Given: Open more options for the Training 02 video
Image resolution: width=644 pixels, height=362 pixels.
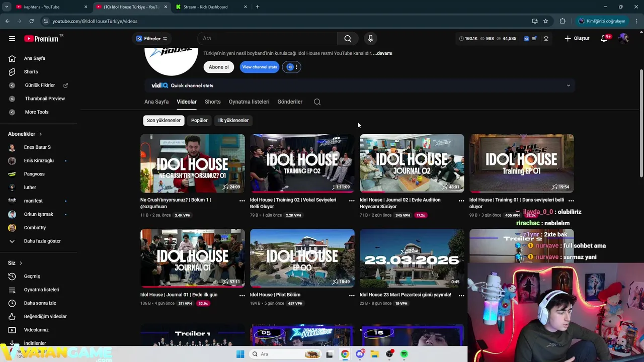Looking at the screenshot, I should 352,201.
